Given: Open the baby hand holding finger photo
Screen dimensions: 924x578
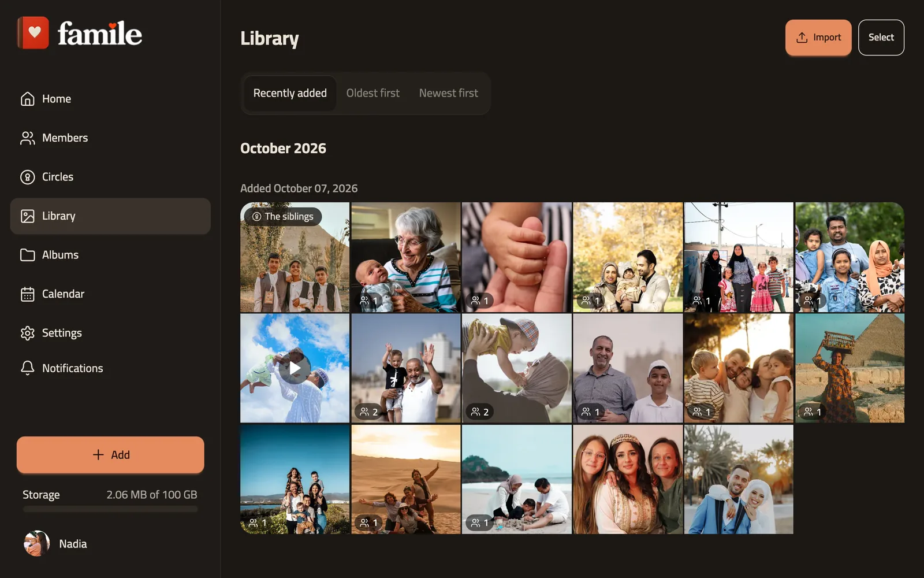Looking at the screenshot, I should click(x=517, y=257).
